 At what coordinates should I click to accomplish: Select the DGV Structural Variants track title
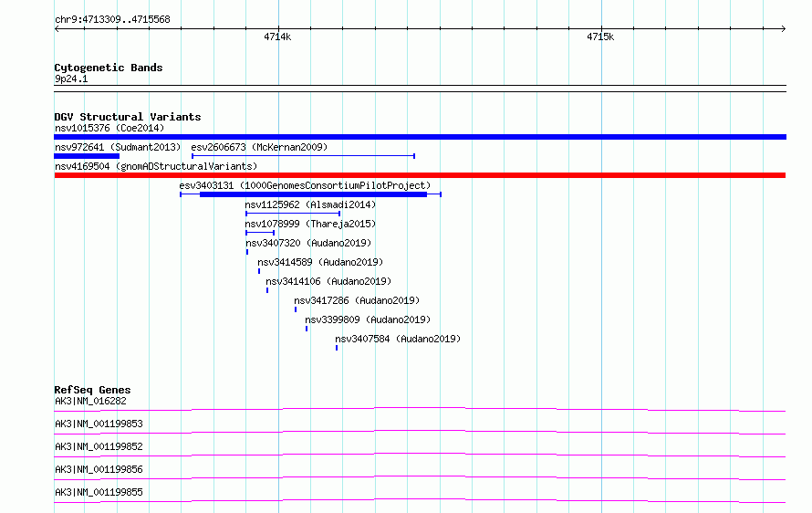tap(128, 117)
